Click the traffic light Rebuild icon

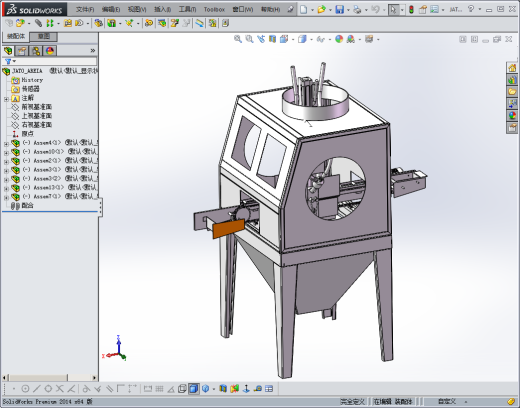tap(411, 9)
